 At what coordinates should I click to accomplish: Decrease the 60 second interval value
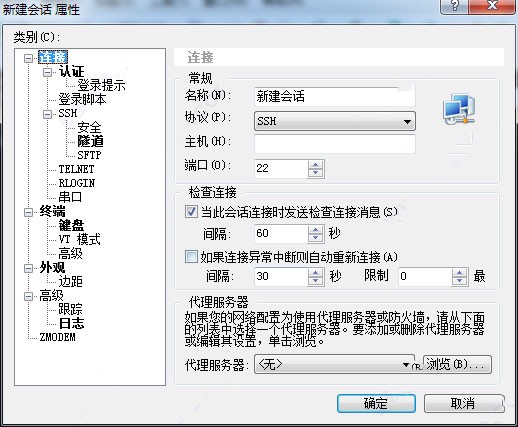pyautogui.click(x=315, y=237)
